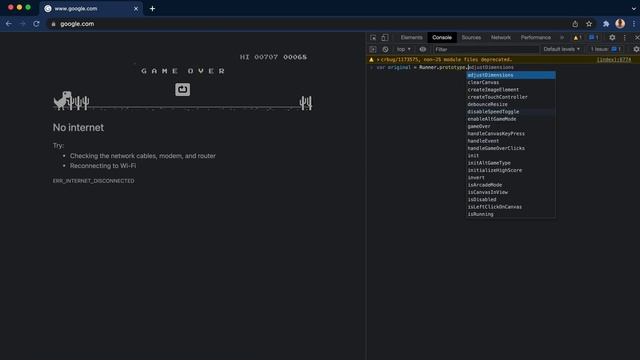Choose isLeftClickOnCanvas suggestion
640x360 pixels.
[x=511, y=207]
